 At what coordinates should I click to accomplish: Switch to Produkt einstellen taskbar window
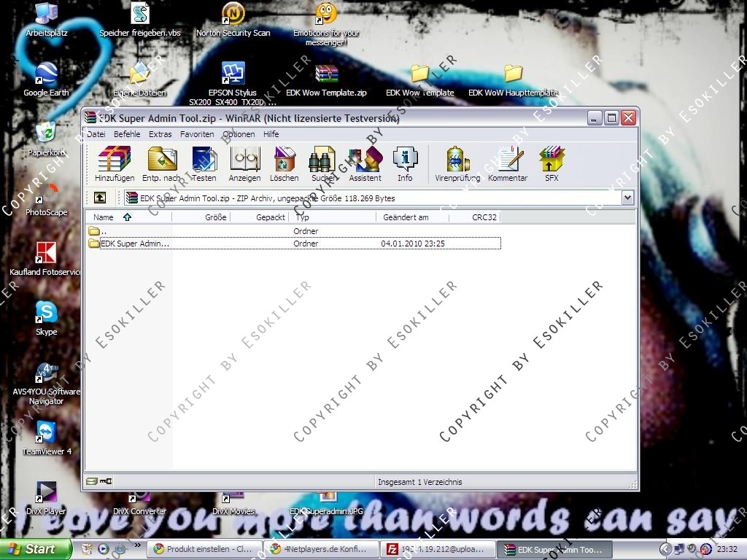coord(204,549)
